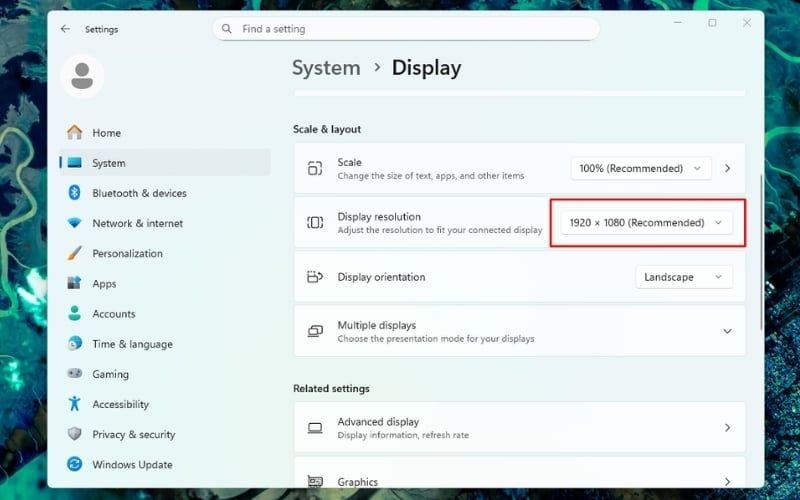Open the Advanced display settings
This screenshot has width=800, height=500.
coord(519,428)
